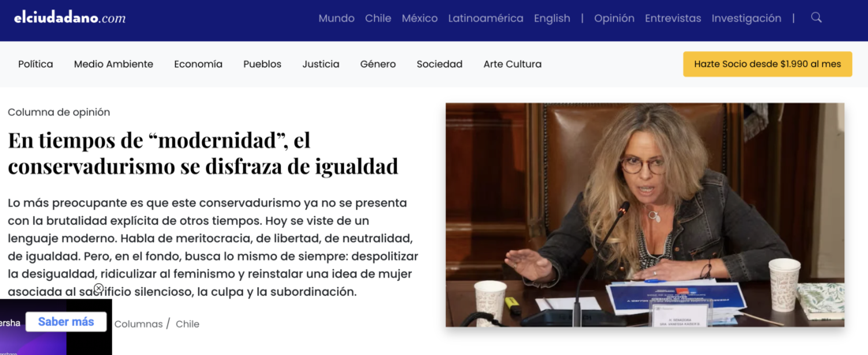Select the Política category
Screen dimensions: 868x355
click(x=36, y=64)
